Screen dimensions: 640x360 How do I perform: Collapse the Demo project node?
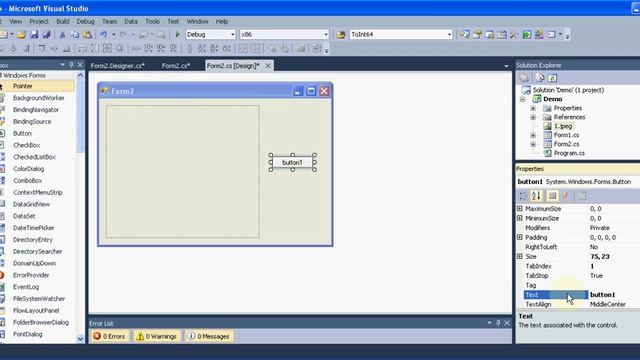pos(522,99)
